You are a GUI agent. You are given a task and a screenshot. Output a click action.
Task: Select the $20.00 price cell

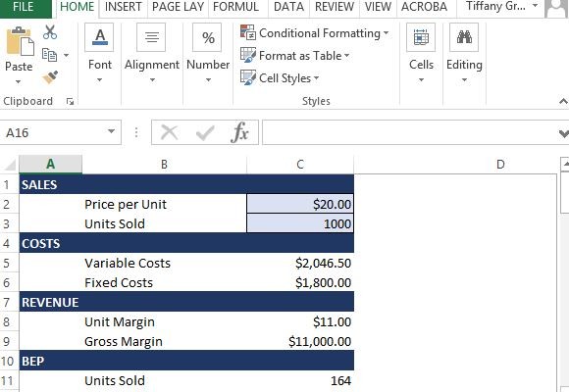[x=300, y=204]
